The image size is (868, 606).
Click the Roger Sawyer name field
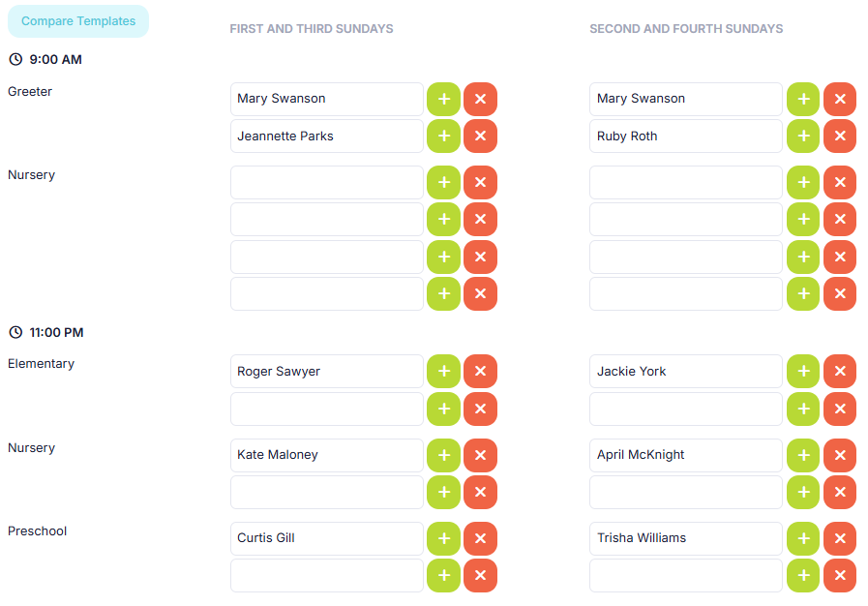pos(326,372)
